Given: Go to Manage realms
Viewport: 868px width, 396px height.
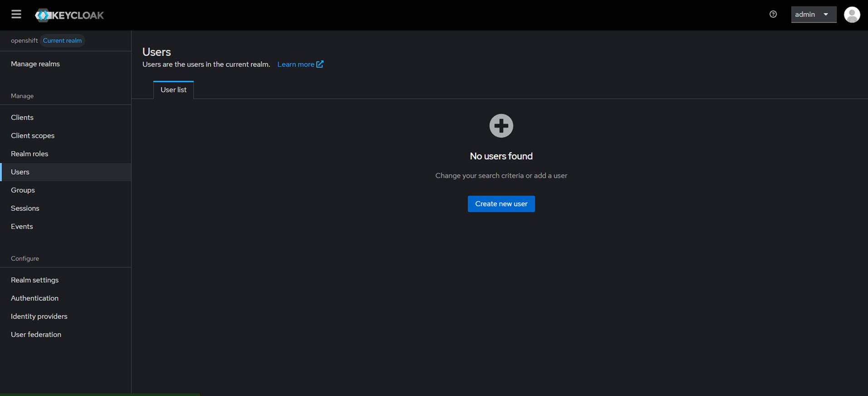Looking at the screenshot, I should tap(35, 64).
